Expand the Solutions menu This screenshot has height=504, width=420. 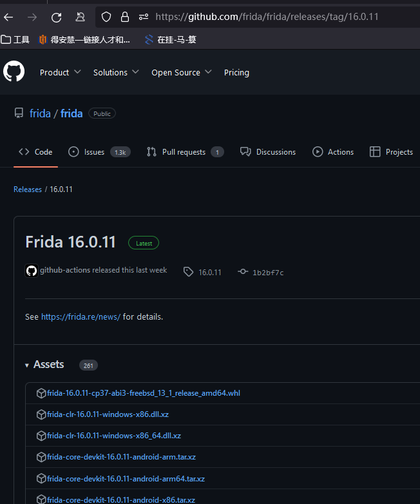(116, 73)
